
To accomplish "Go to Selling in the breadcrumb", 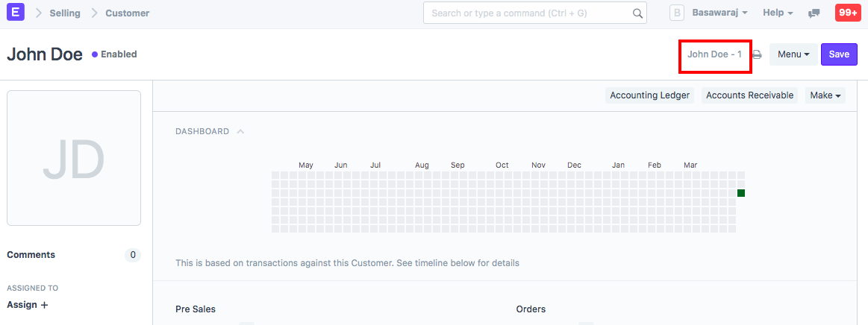I will click(x=65, y=13).
